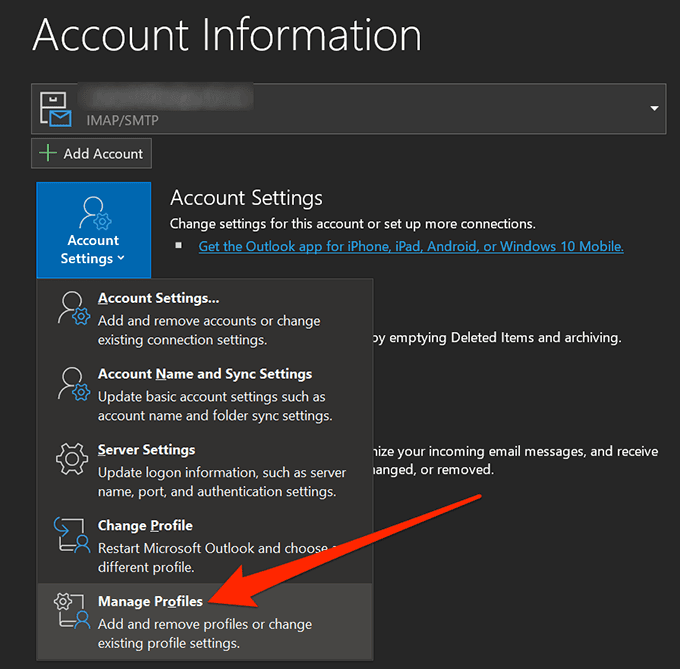Click the "Account Information" page heading

click(x=227, y=35)
